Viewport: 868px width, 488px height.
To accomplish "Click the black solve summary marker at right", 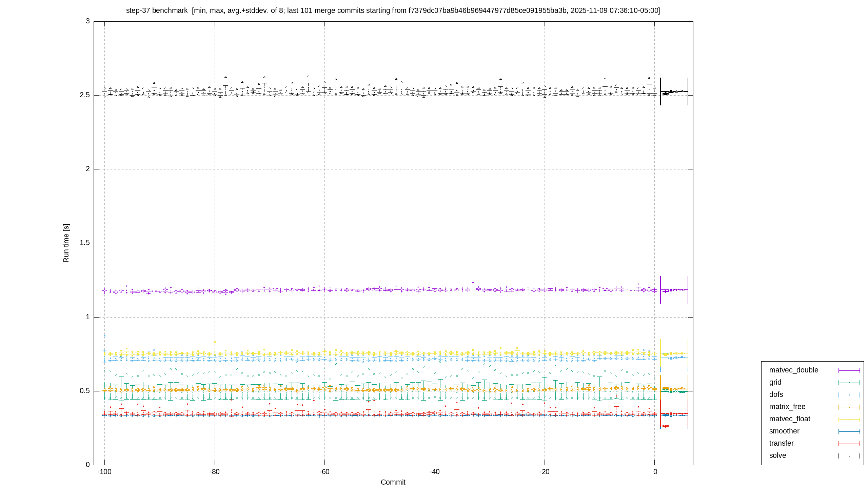I will (x=674, y=92).
